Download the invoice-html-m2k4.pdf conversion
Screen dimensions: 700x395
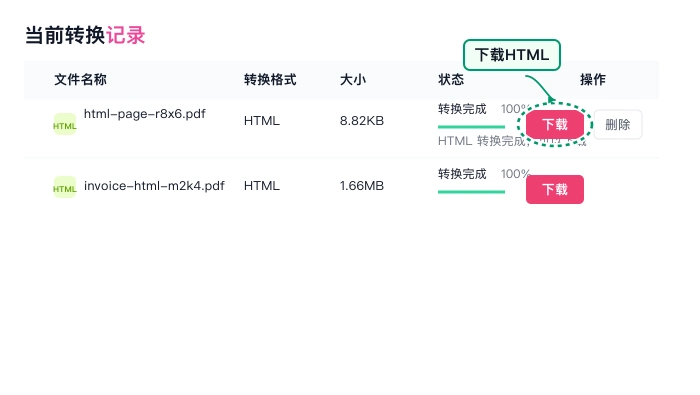(x=554, y=189)
